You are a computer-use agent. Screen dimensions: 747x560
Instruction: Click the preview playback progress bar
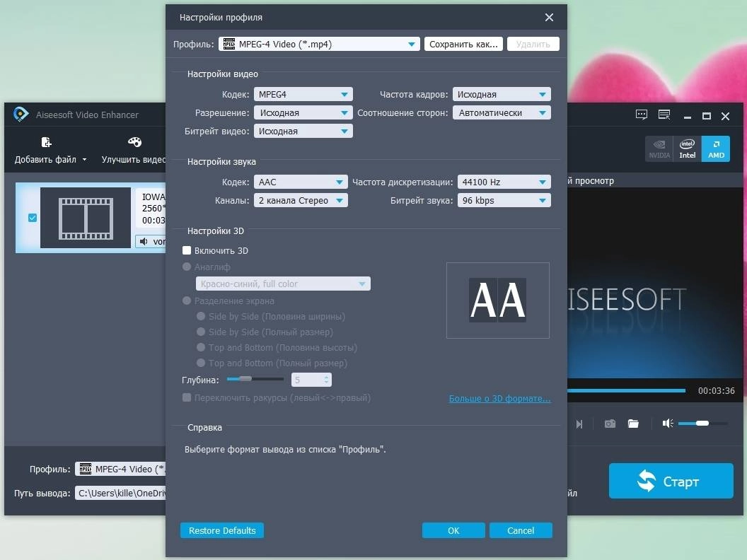[626, 390]
